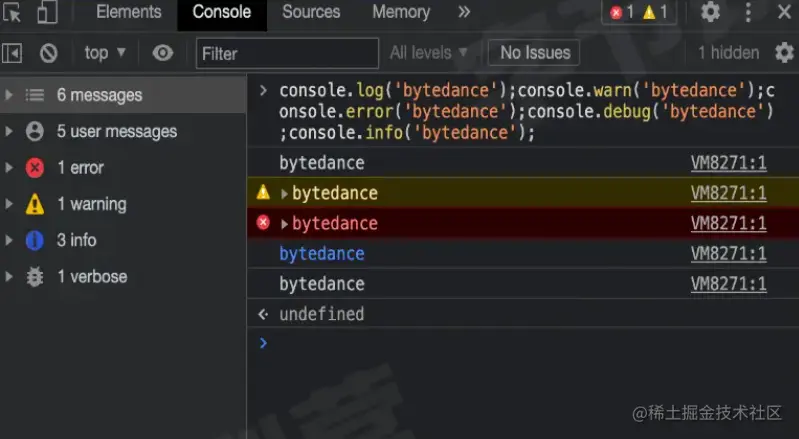The height and width of the screenshot is (439, 799).
Task: Click the red error count badge
Action: tap(622, 13)
